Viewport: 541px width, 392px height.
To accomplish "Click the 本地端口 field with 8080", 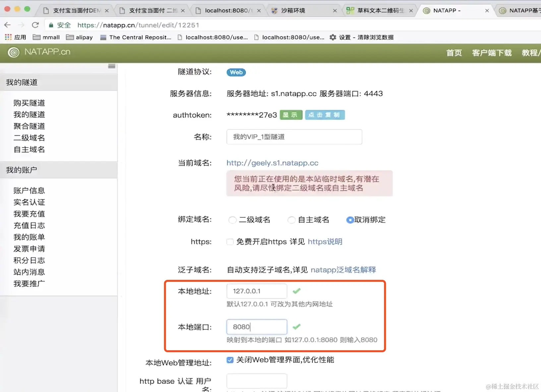I will pyautogui.click(x=257, y=327).
